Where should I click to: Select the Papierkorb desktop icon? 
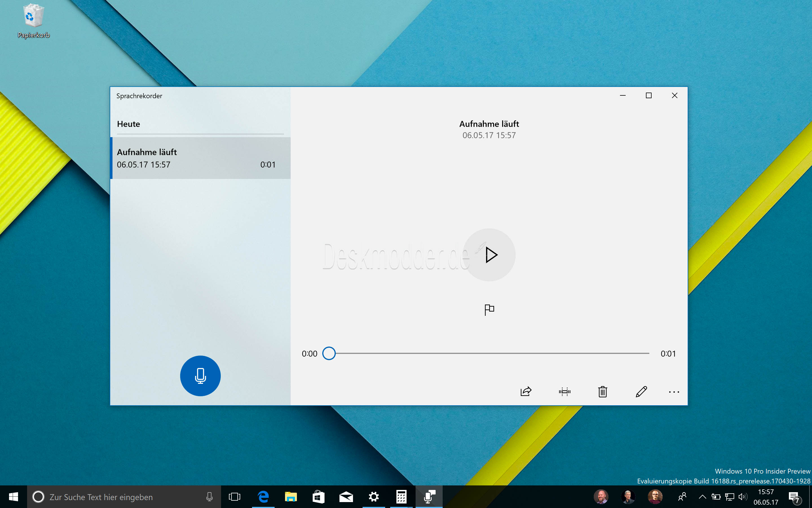click(33, 21)
